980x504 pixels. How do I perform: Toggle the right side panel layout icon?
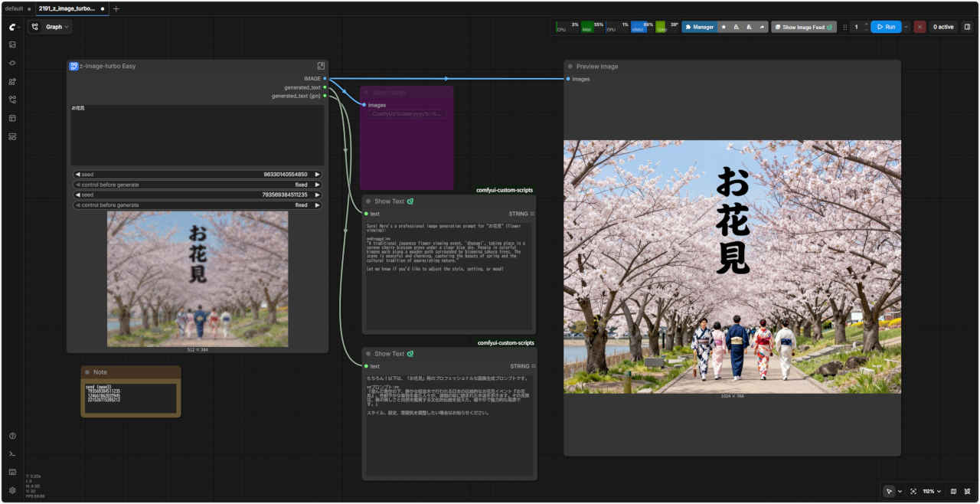[967, 27]
